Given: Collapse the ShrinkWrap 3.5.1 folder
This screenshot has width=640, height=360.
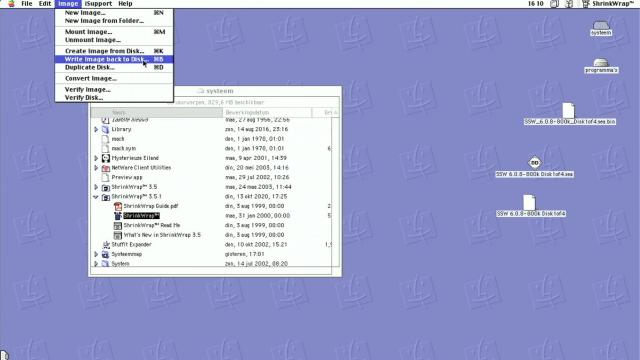Looking at the screenshot, I should coord(96,197).
